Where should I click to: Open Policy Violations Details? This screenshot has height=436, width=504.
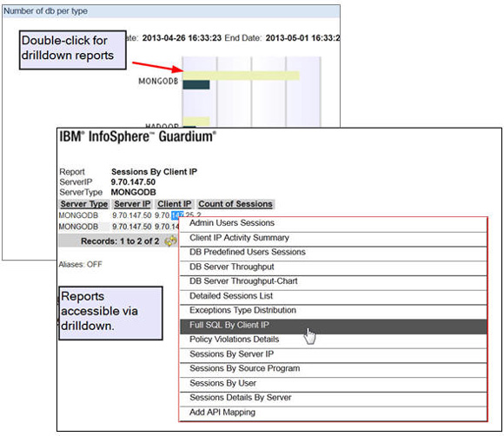(x=334, y=340)
